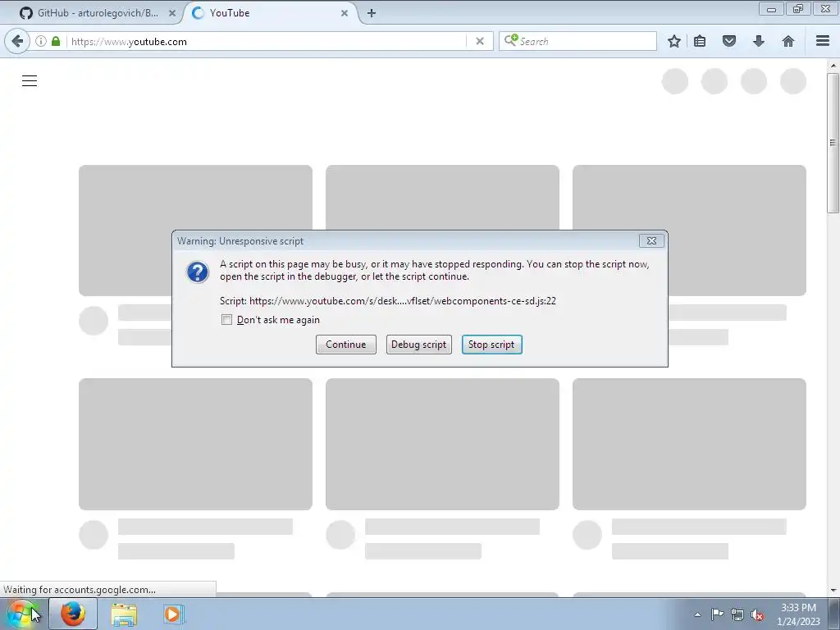The image size is (840, 630).
Task: Click the muted volume tray icon
Action: pyautogui.click(x=757, y=614)
